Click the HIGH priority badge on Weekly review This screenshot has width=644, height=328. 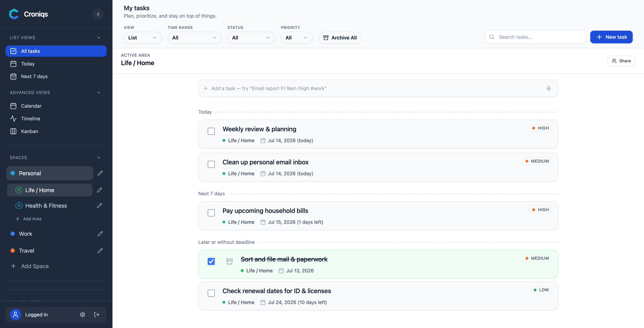pyautogui.click(x=540, y=128)
